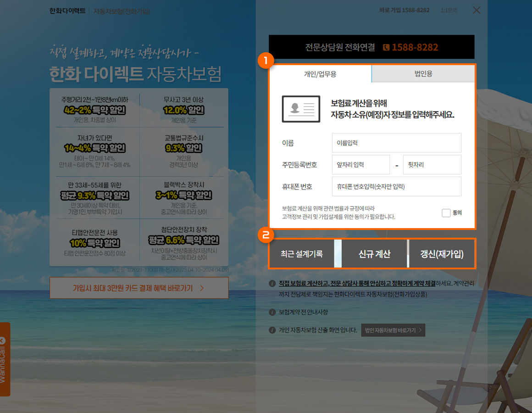Open the WannaCall side tab
The height and width of the screenshot is (413, 532).
coord(5,359)
